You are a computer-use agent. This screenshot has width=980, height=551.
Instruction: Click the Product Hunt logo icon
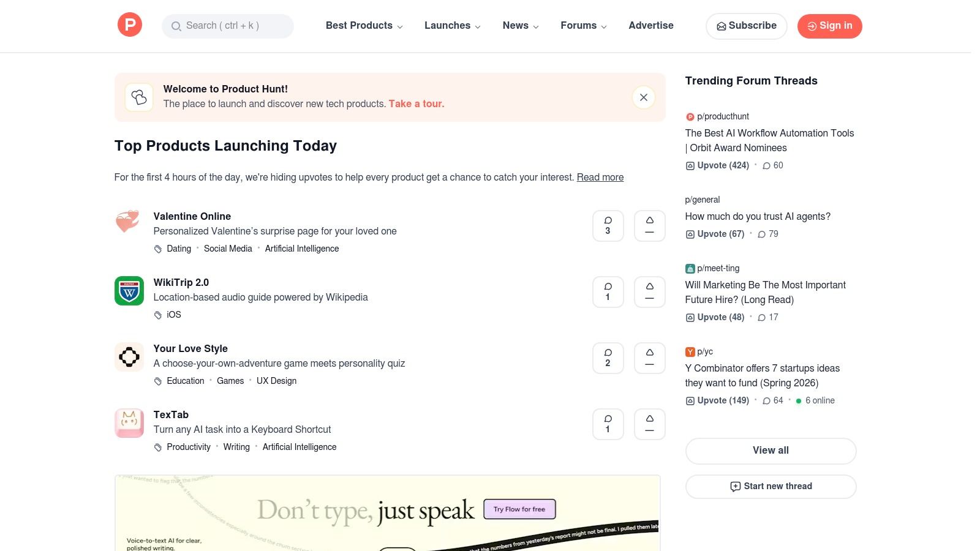point(129,25)
